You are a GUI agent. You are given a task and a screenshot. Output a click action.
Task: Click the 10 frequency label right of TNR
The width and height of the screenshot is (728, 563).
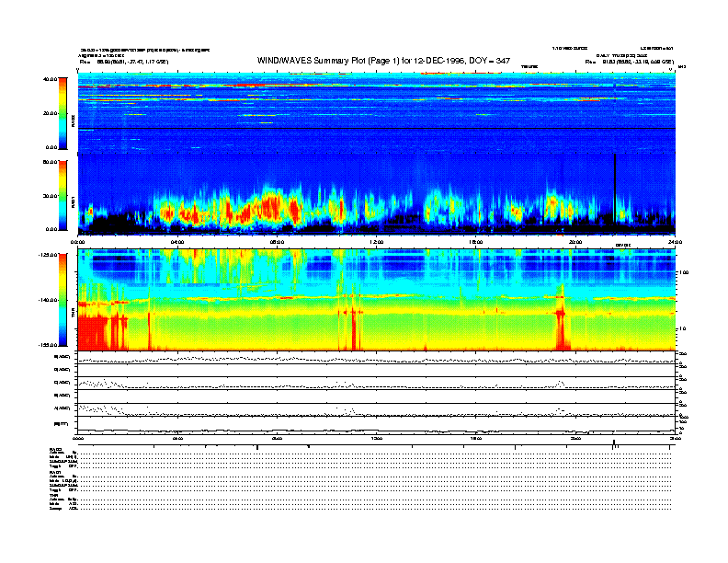click(x=683, y=328)
